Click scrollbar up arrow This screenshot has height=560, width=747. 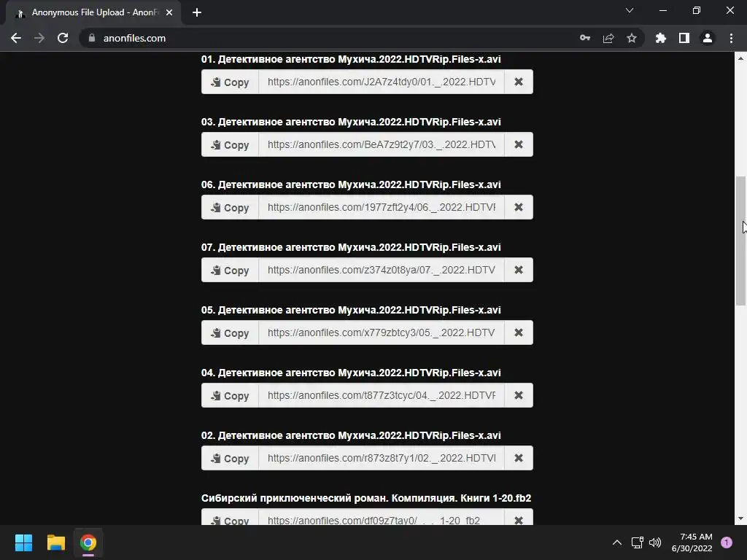tap(740, 58)
